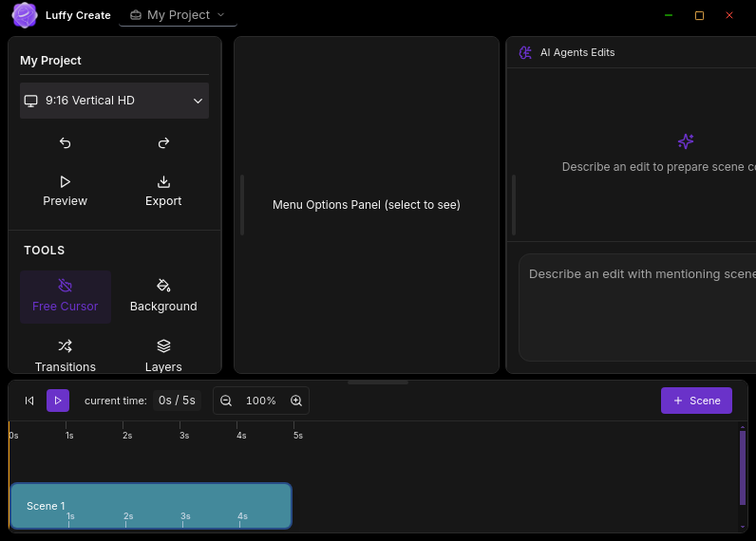Open the Background tool
The height and width of the screenshot is (541, 756).
coord(163,296)
